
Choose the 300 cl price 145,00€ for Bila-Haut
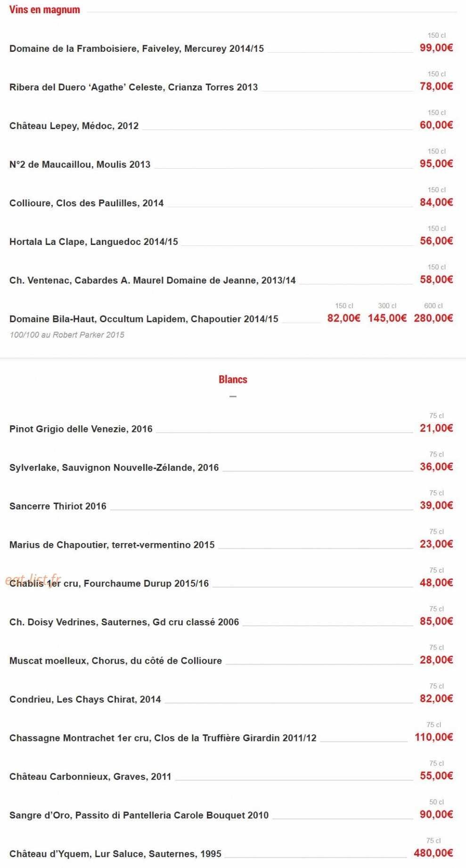coord(387,318)
